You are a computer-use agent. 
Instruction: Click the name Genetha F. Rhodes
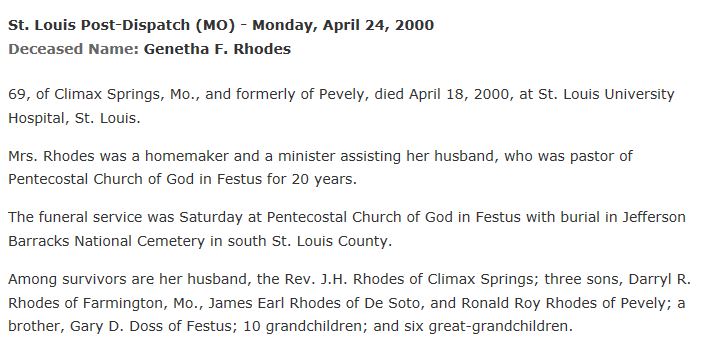217,49
